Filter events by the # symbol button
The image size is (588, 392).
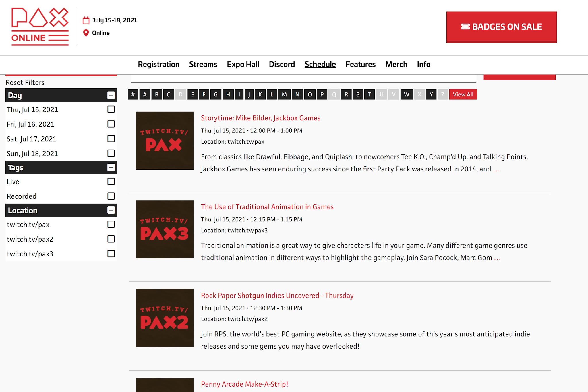click(x=133, y=94)
